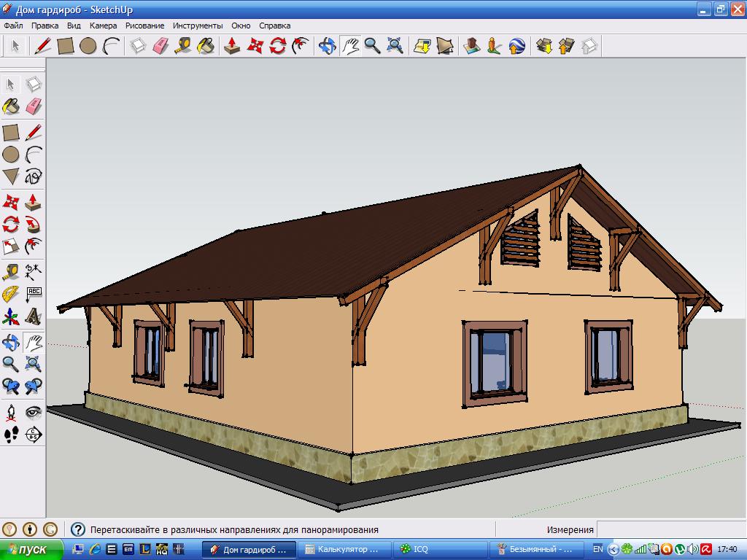Choose the 3D Text tool in left panel

click(x=34, y=316)
